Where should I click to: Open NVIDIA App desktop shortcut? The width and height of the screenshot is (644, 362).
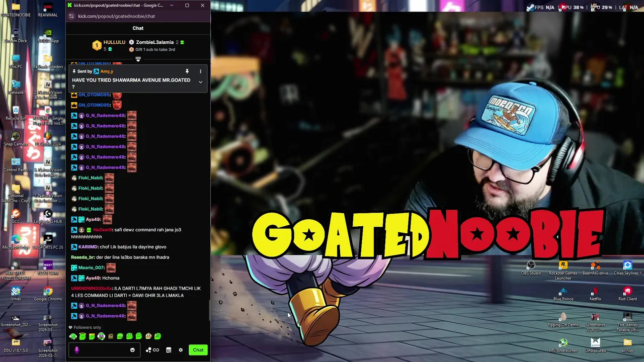pos(48,36)
